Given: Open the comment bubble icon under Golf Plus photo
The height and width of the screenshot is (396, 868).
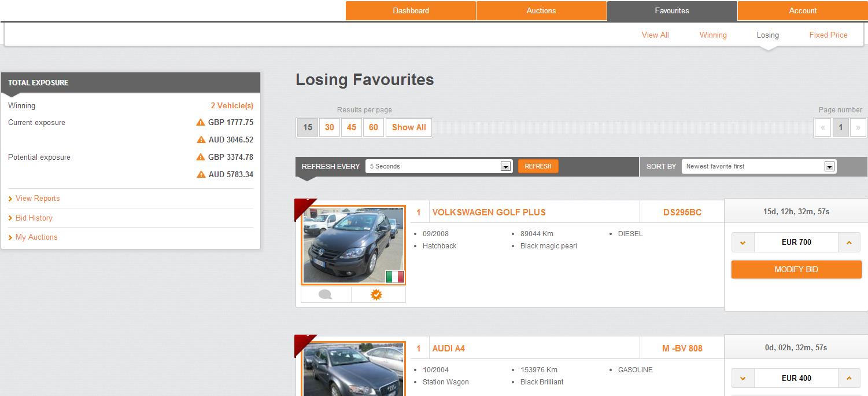Looking at the screenshot, I should 326,295.
